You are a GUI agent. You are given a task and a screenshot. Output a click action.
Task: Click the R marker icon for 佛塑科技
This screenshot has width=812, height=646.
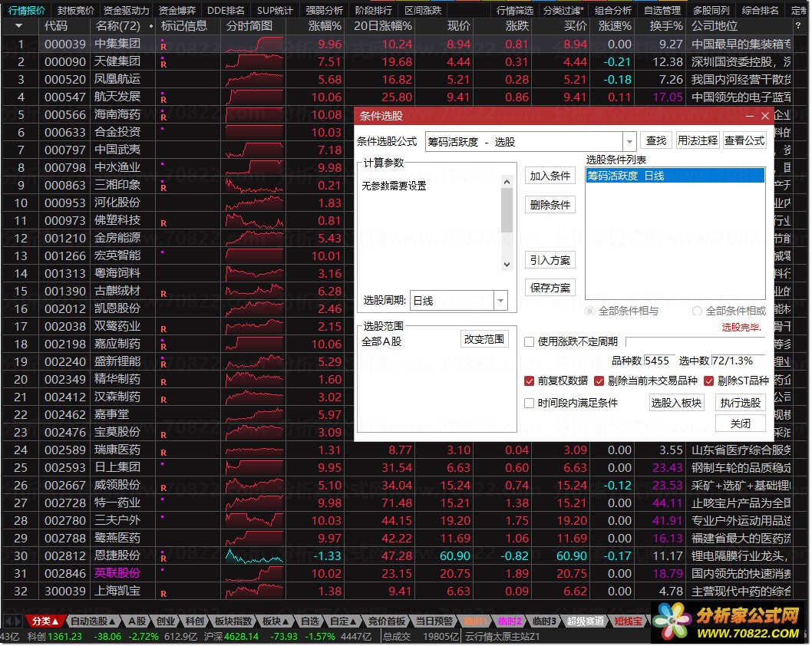click(163, 223)
